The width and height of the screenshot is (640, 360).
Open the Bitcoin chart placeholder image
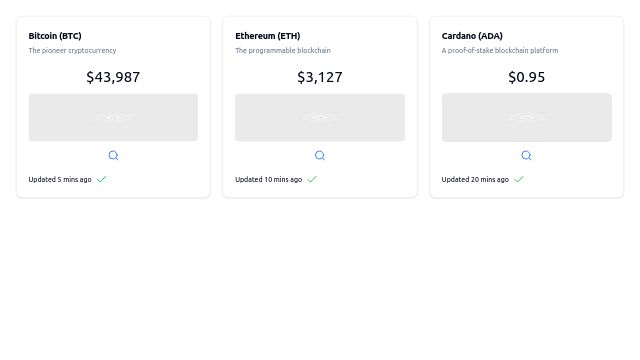coord(113,118)
